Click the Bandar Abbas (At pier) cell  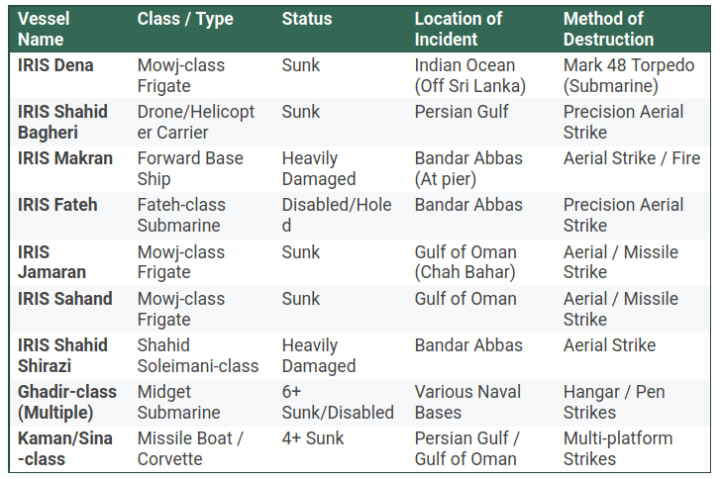pyautogui.click(x=468, y=169)
